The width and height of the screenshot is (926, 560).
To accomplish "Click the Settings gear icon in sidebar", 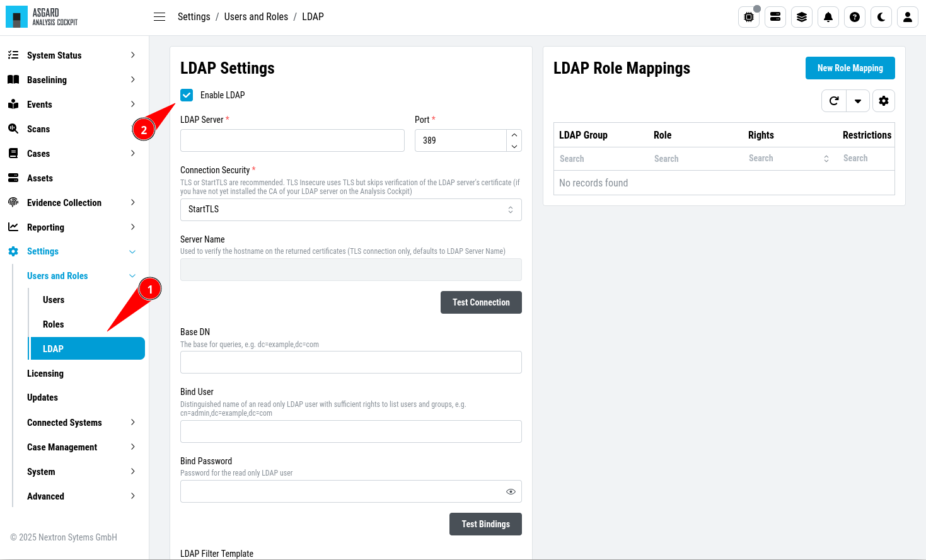I will [x=13, y=251].
